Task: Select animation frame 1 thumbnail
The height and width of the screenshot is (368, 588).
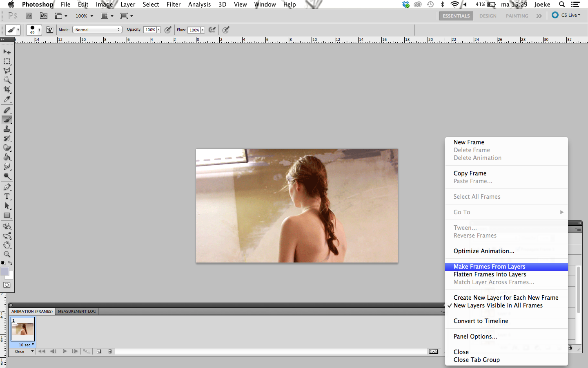Action: [22, 329]
